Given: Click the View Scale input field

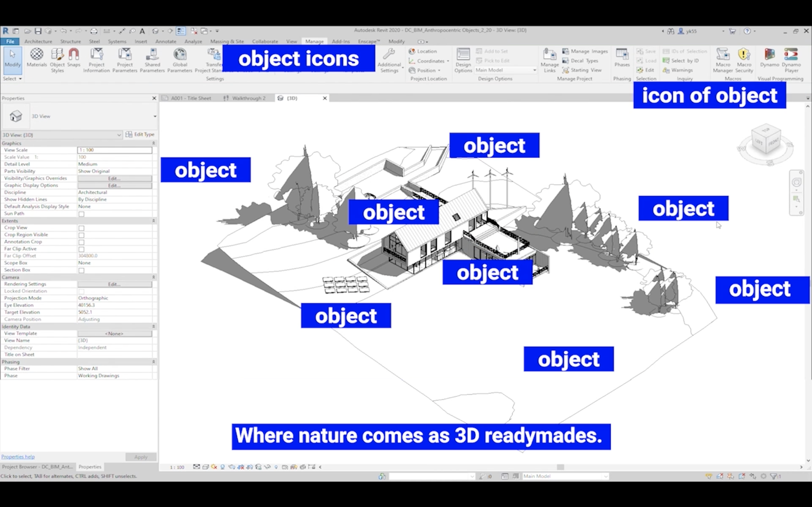Looking at the screenshot, I should click(114, 150).
